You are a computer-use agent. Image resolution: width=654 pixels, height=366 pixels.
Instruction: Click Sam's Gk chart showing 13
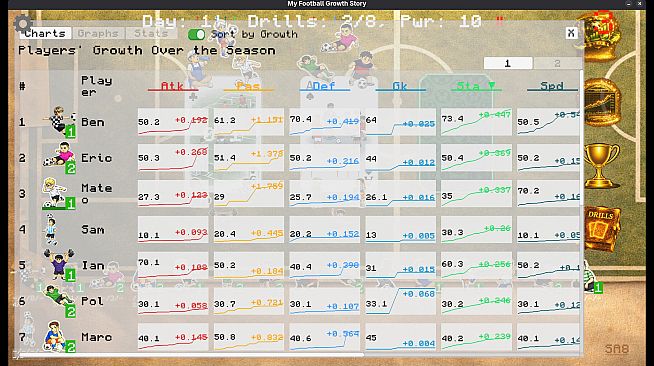400,229
